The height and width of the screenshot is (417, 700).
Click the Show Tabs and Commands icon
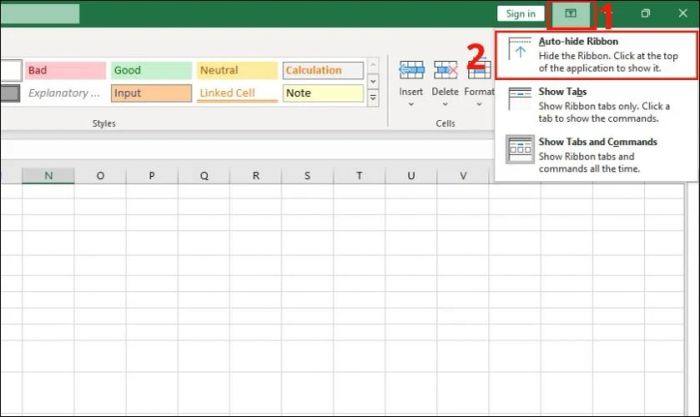[520, 149]
